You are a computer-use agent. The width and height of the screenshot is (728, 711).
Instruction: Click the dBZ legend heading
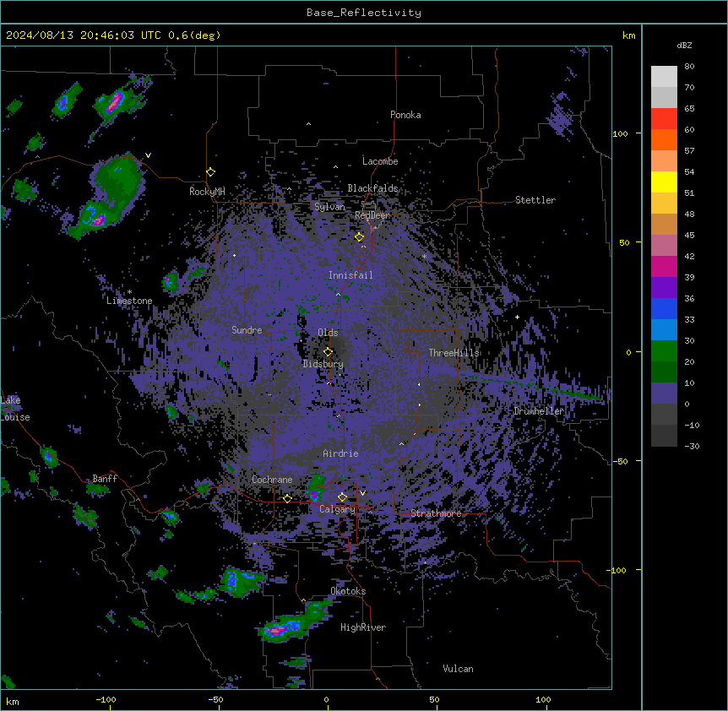(x=684, y=45)
